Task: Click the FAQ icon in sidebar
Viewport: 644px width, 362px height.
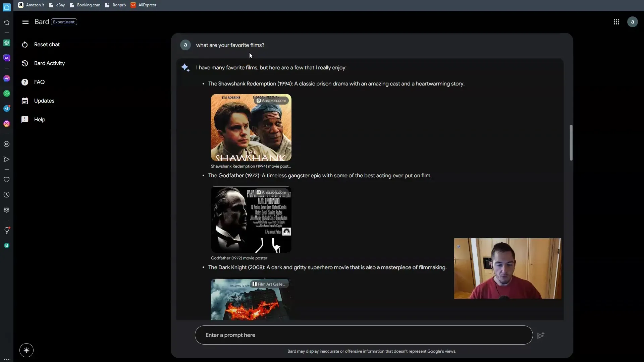Action: 25,82
